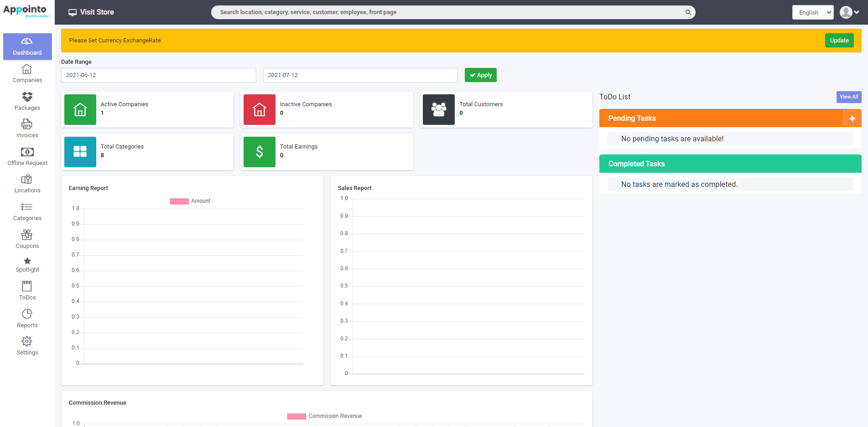
Task: Open the Coupons gift icon
Action: click(x=27, y=235)
